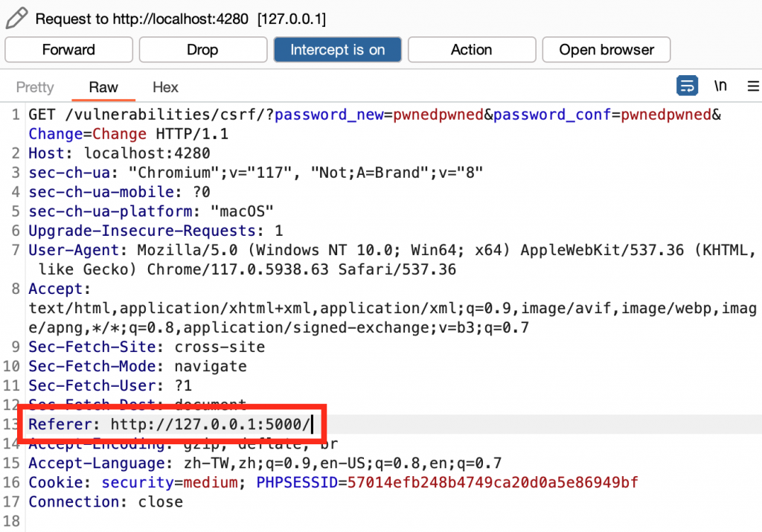Click the Sec-Fetch-Site: cross-site line
This screenshot has height=532, width=762.
147,347
